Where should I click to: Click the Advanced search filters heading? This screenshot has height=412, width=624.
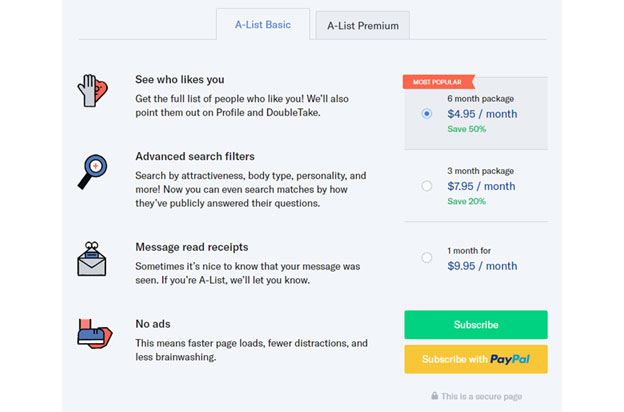(195, 156)
